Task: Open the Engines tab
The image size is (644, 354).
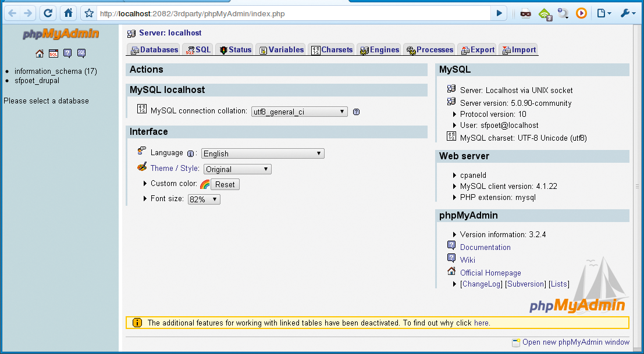Action: point(379,49)
